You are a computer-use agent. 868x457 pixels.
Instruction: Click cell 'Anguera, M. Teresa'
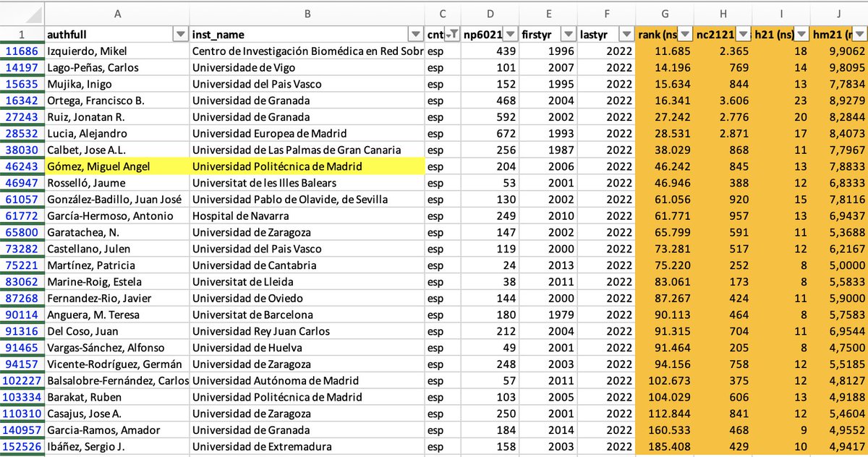point(117,315)
